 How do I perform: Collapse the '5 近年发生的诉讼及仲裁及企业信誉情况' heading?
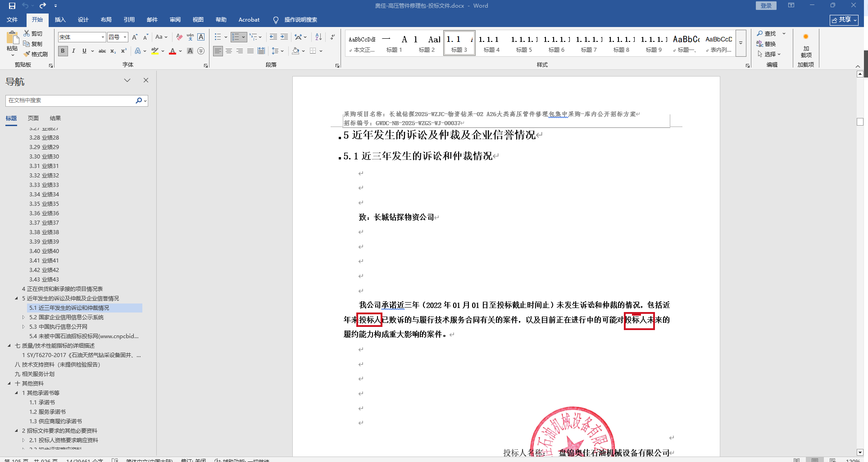point(16,298)
